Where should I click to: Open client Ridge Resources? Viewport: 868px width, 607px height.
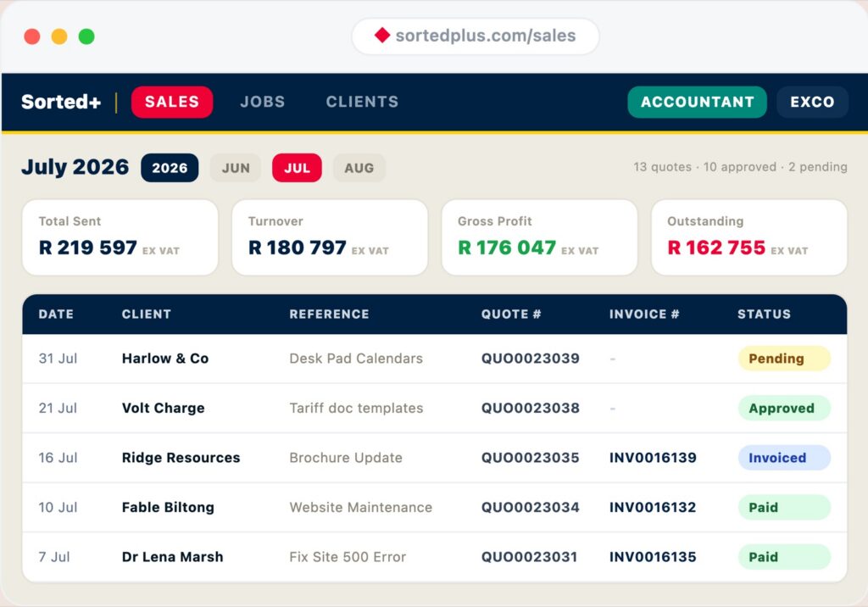pyautogui.click(x=181, y=458)
